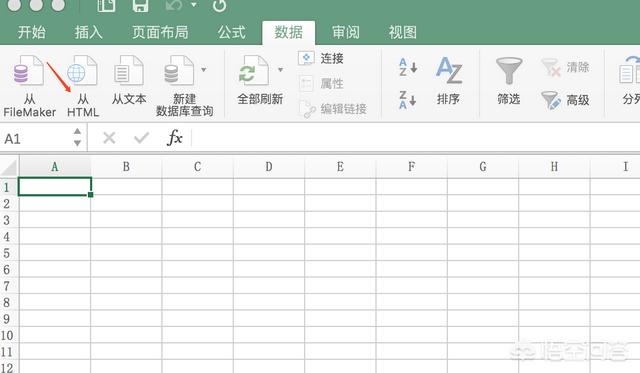640x373 pixels.
Task: Click Edit Links option
Action: (x=333, y=109)
